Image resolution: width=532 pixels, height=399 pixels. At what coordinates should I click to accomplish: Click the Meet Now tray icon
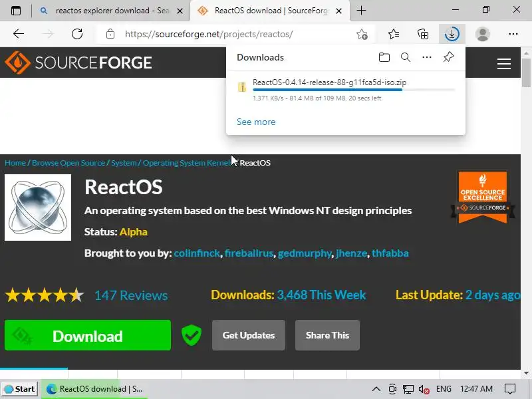392,389
